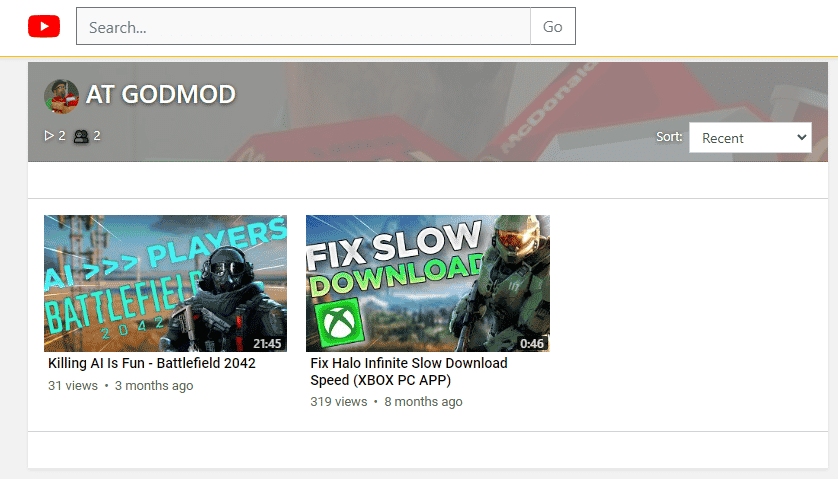
Task: Click the 21:45 duration badge
Action: [267, 343]
